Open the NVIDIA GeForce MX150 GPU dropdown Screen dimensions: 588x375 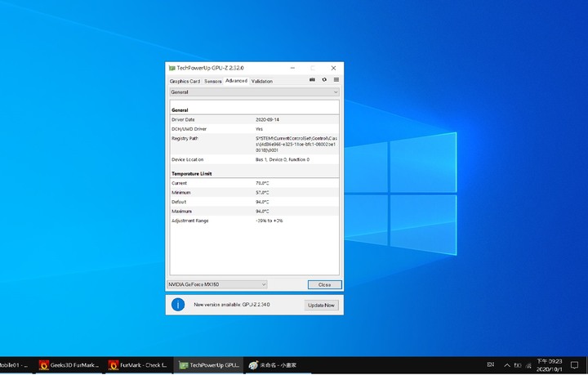(216, 284)
